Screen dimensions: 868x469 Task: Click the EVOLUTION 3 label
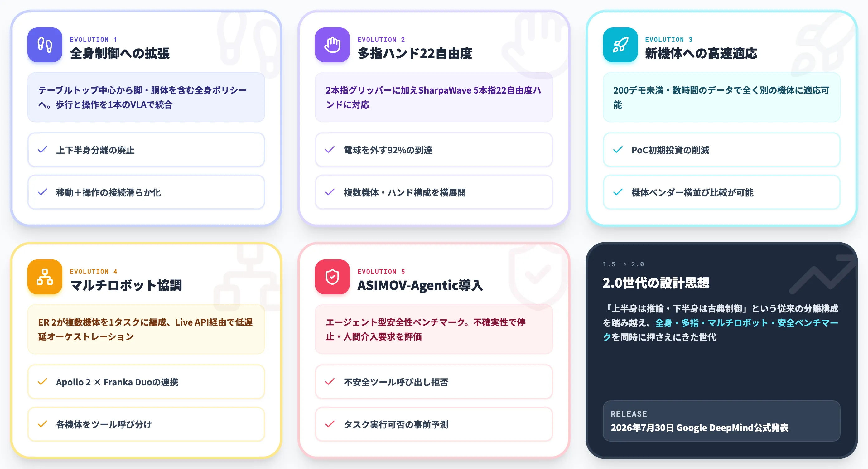pyautogui.click(x=669, y=39)
